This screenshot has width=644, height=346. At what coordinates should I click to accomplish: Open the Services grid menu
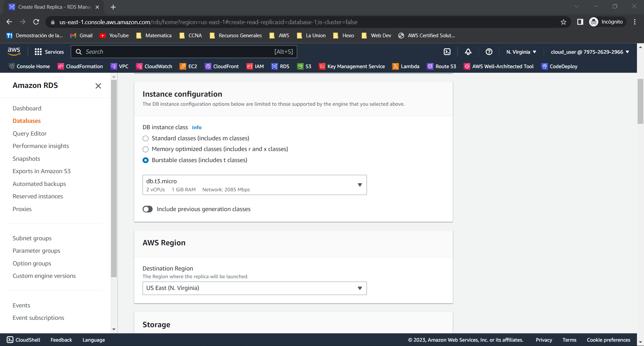[x=49, y=52]
